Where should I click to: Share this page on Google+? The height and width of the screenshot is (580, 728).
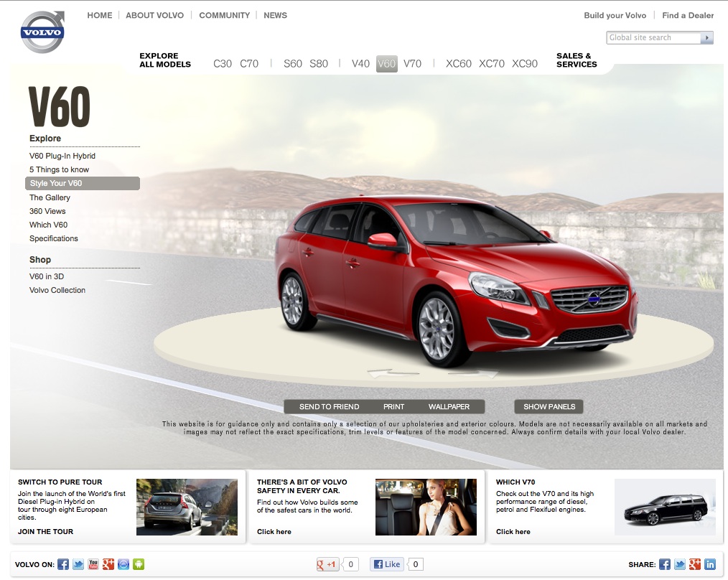695,564
